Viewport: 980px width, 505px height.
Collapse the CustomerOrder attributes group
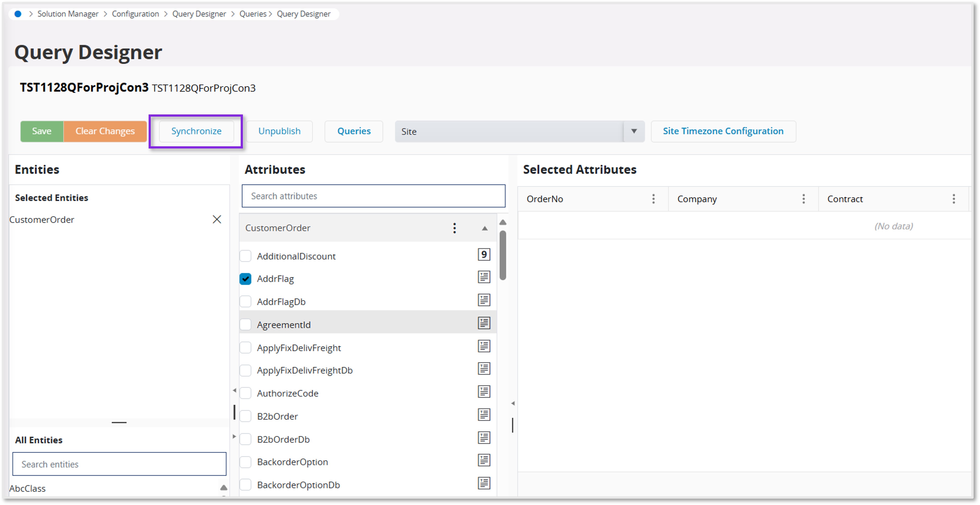click(x=484, y=228)
